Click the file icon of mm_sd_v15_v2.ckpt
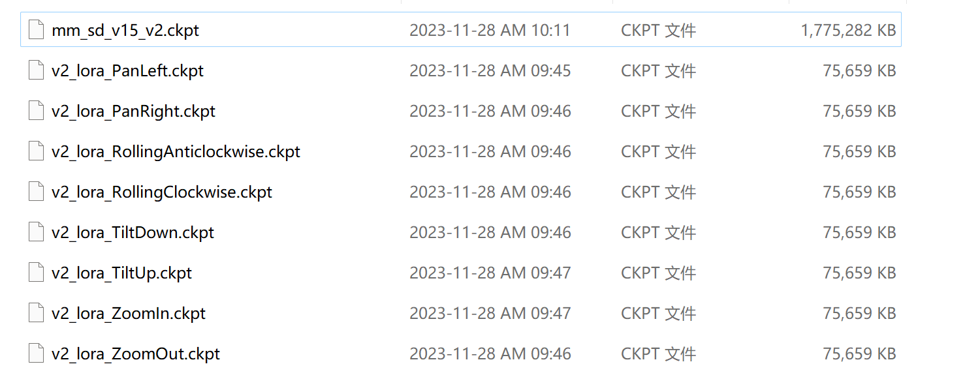The image size is (980, 392). pos(36,30)
